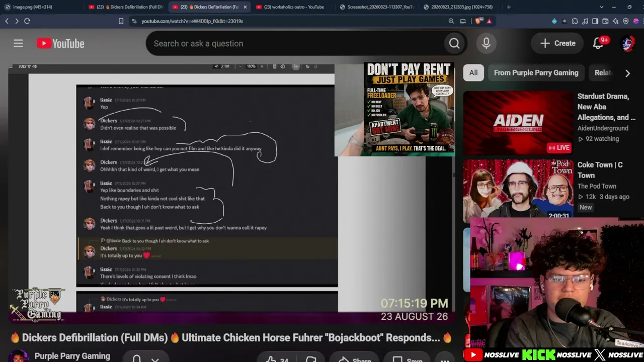View site information icon beside URL
Viewport: 644px width, 362px height.
coord(134,21)
